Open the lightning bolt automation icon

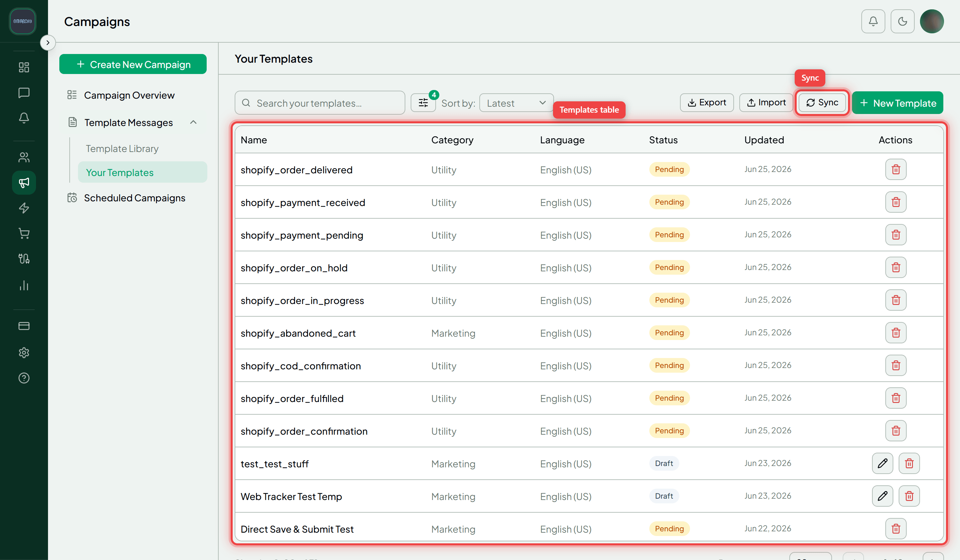(24, 208)
